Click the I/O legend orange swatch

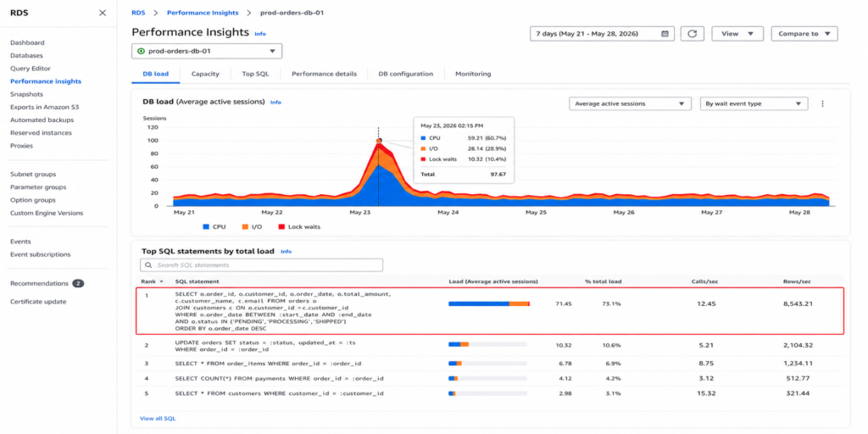(243, 227)
